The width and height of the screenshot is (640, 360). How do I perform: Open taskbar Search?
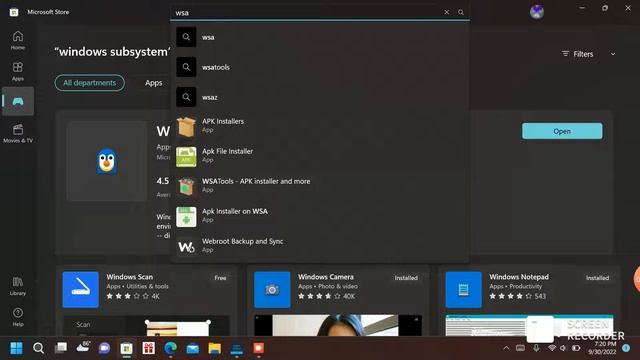coord(38,348)
